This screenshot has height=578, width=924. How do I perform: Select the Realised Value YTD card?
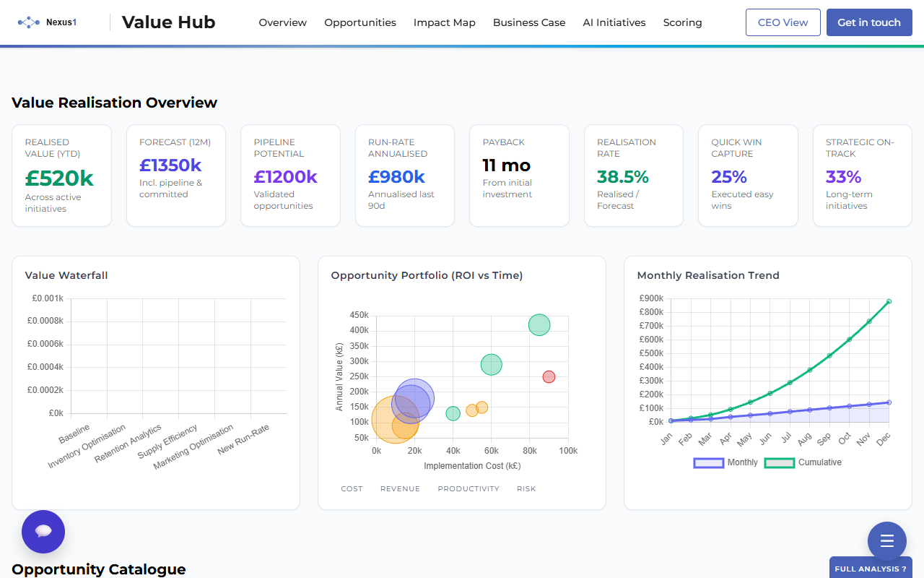point(61,176)
